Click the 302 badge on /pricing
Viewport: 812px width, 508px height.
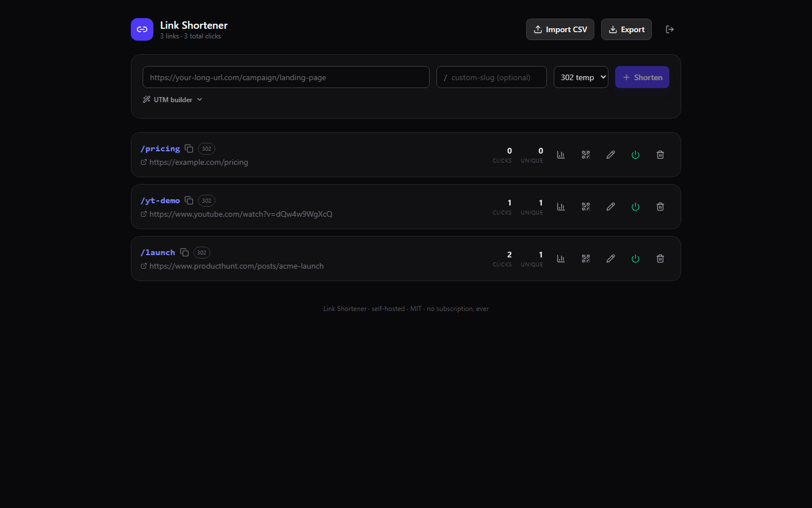point(206,149)
